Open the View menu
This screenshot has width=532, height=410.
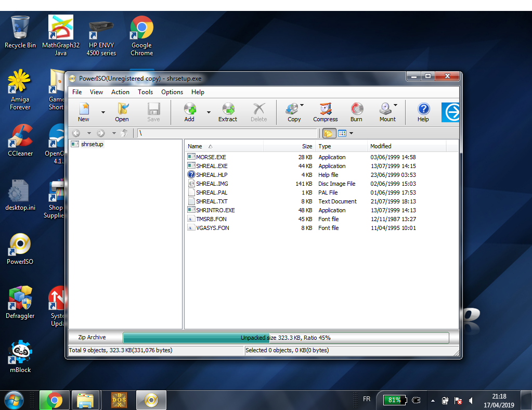pyautogui.click(x=96, y=92)
